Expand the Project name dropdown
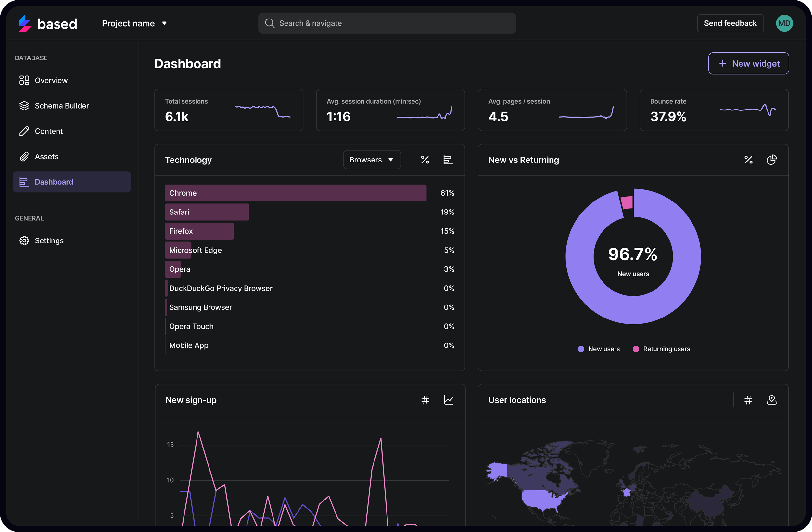812x532 pixels. coord(134,23)
